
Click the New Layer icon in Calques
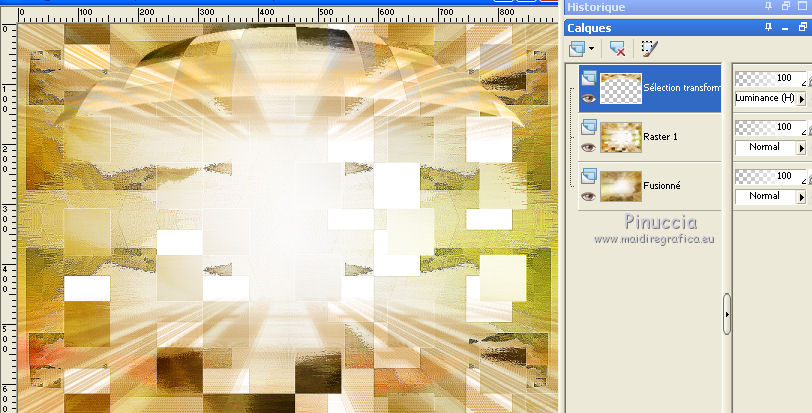tap(576, 49)
